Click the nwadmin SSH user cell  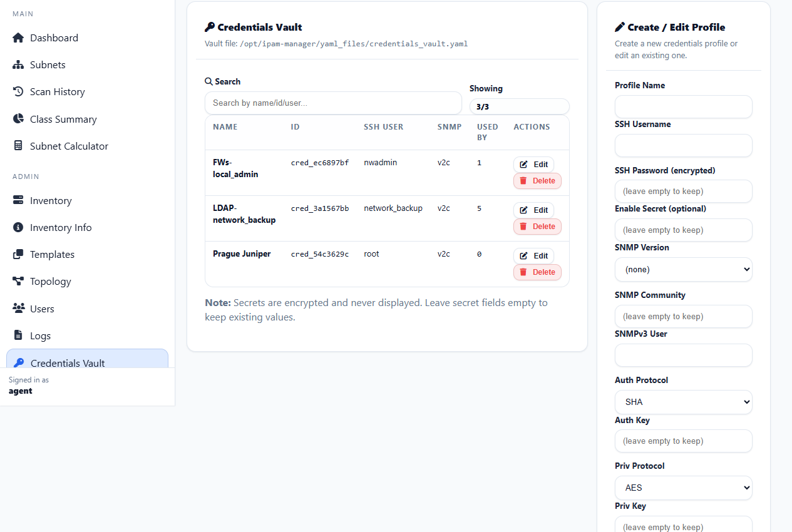[x=380, y=163]
